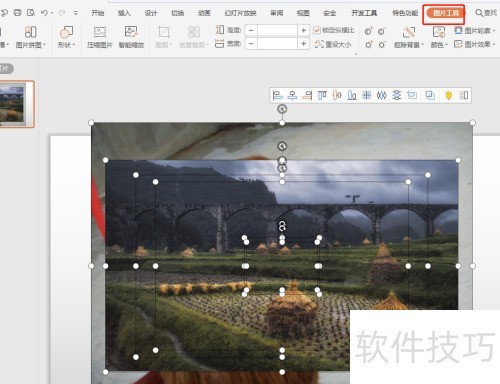Open the 形状 shapes dropdown
Image resolution: width=500 pixels, height=384 pixels.
click(x=66, y=37)
